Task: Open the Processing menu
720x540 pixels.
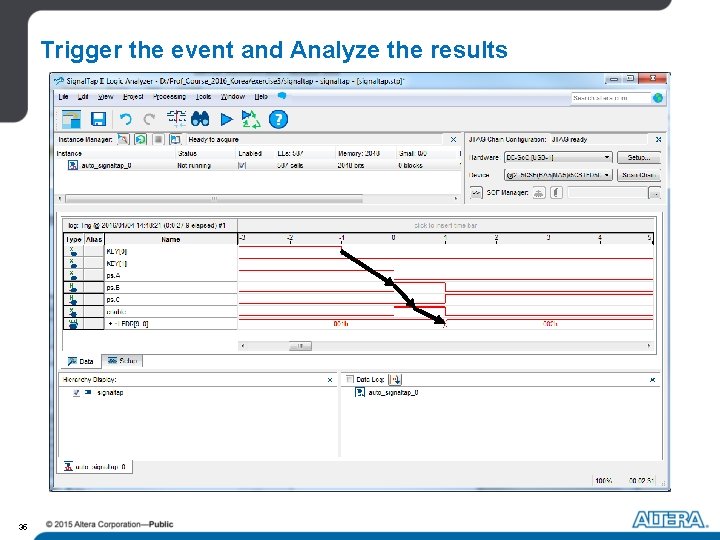Action: [x=169, y=96]
